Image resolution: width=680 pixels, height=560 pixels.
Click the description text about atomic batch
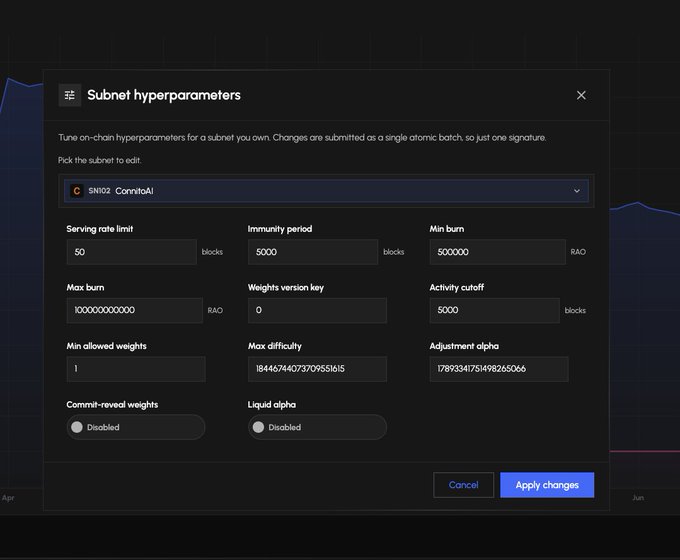302,138
